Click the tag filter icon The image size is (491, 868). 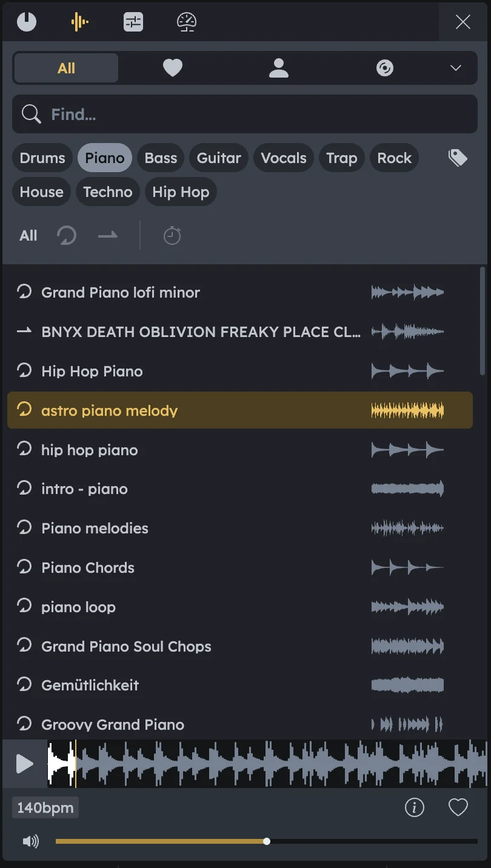458,158
